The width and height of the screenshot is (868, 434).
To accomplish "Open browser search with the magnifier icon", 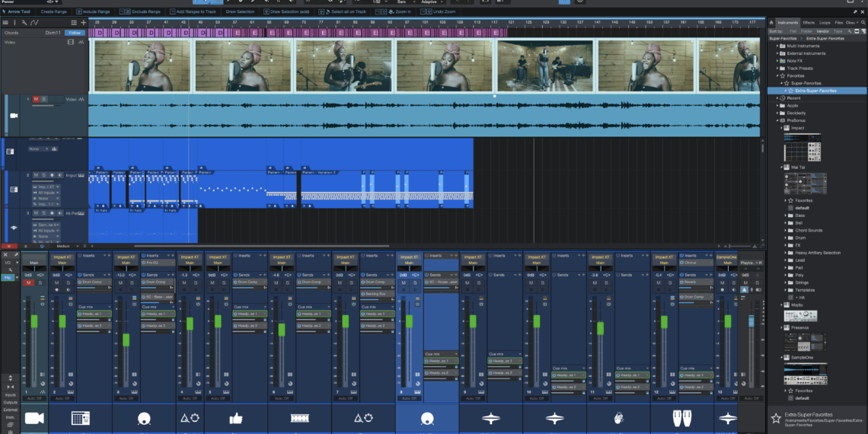I will (x=861, y=23).
